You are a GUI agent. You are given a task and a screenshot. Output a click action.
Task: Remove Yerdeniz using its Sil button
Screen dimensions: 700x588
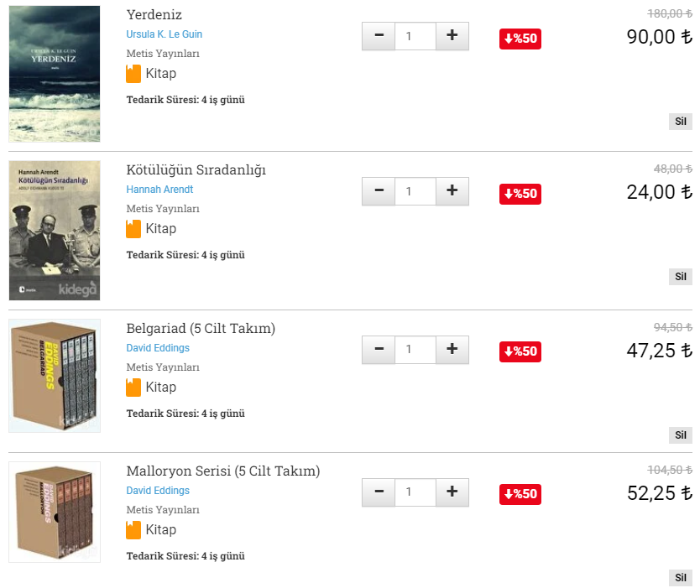pyautogui.click(x=680, y=122)
